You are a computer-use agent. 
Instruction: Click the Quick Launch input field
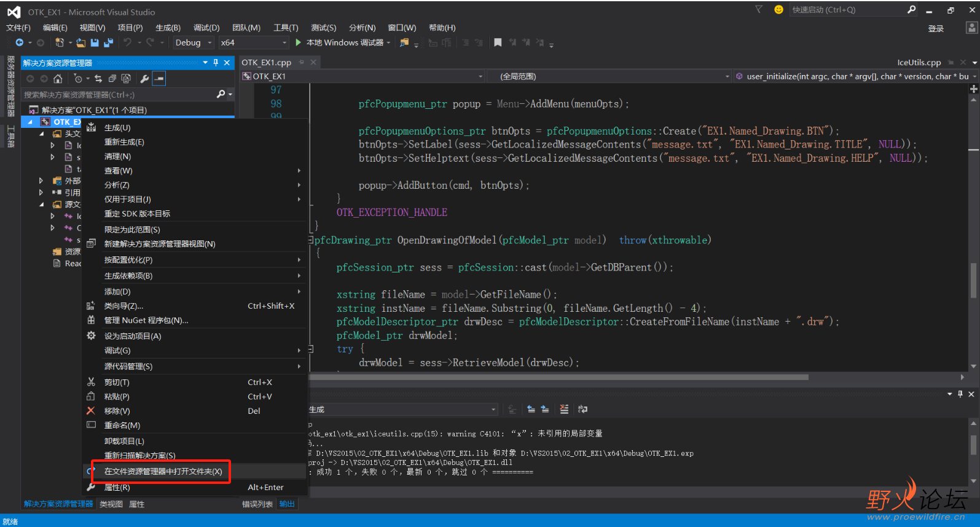(847, 9)
